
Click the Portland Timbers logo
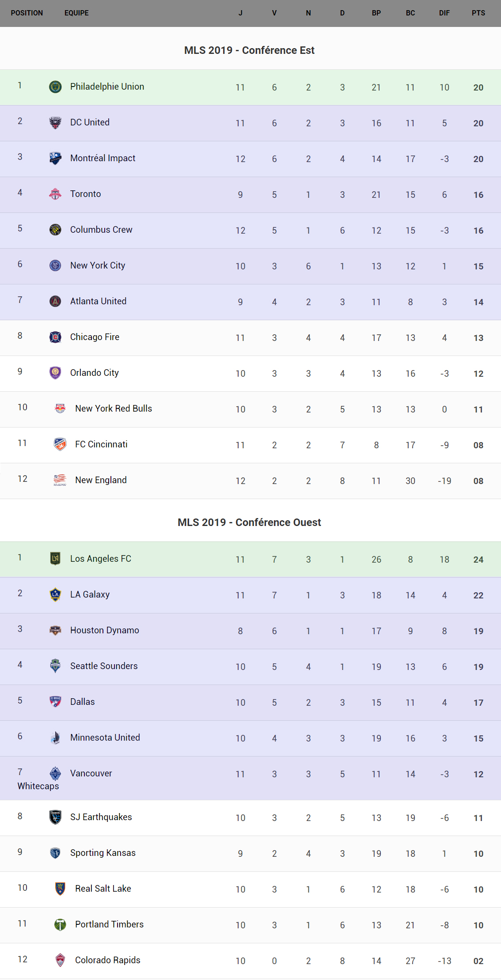click(x=60, y=924)
